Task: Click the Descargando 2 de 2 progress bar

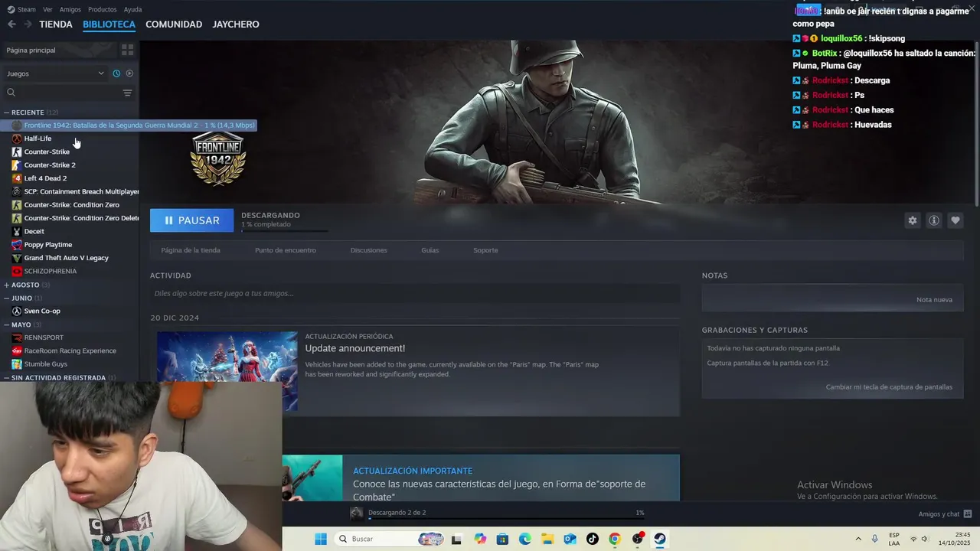Action: click(x=506, y=518)
